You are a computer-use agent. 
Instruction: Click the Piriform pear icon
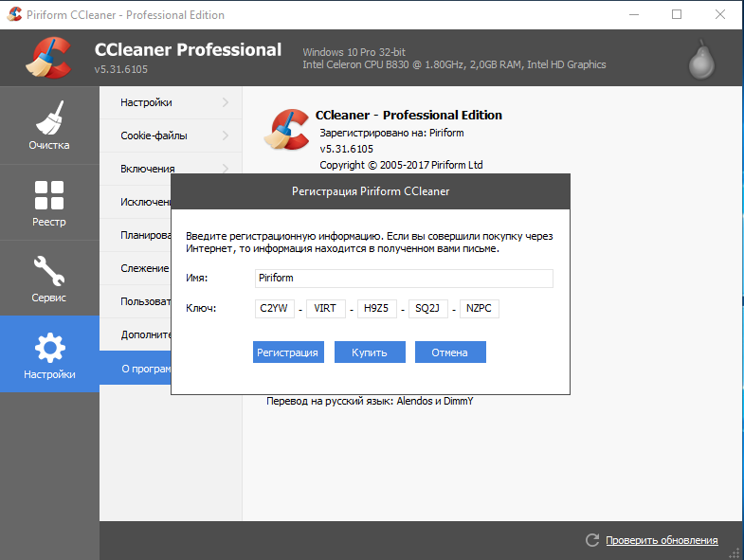click(700, 59)
